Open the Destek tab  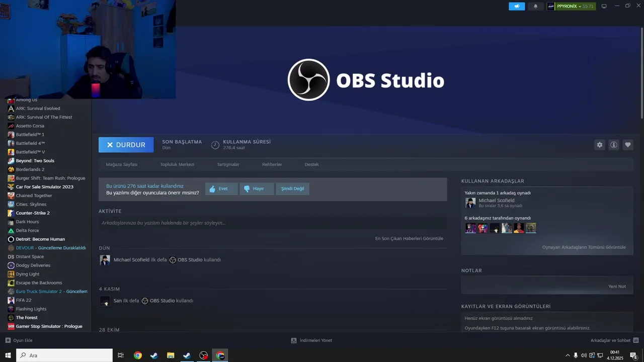click(x=311, y=164)
